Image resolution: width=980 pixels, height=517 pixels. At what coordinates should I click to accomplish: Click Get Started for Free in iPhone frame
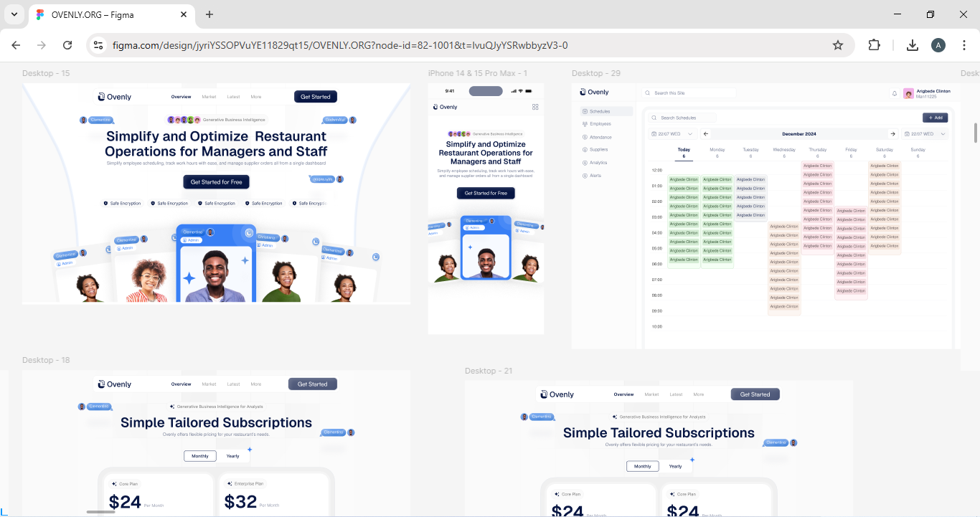(486, 193)
